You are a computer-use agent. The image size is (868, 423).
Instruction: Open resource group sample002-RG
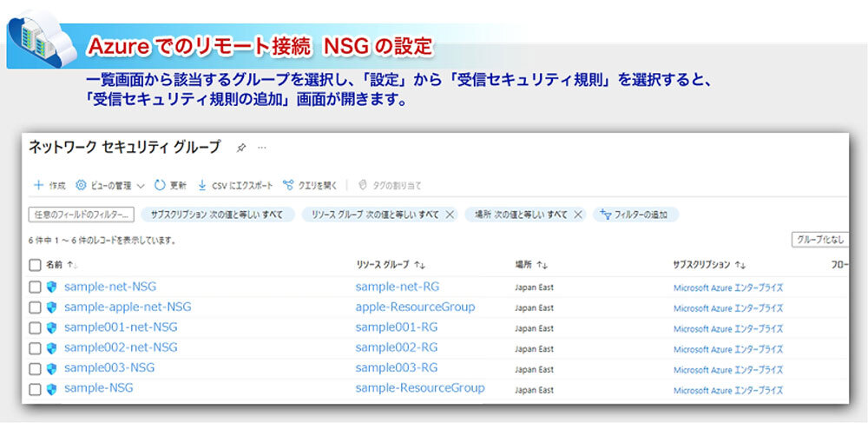point(397,347)
